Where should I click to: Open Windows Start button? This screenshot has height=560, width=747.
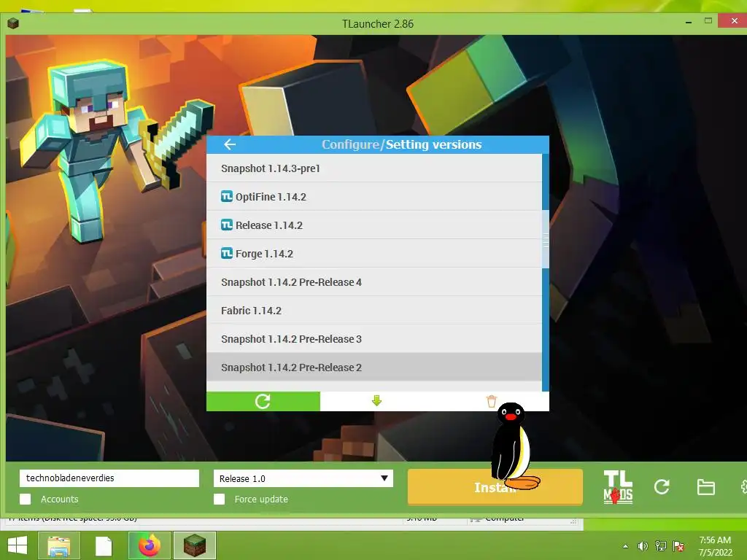coord(18,545)
